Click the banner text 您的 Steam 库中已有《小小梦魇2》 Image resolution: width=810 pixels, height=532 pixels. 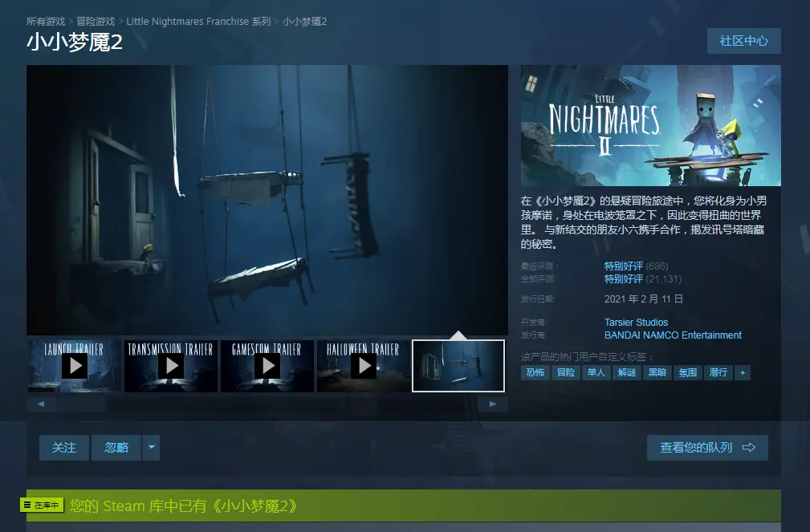click(x=184, y=506)
